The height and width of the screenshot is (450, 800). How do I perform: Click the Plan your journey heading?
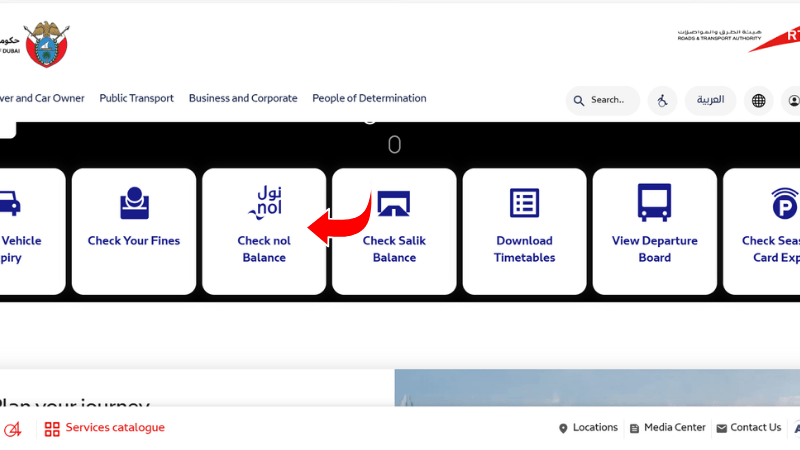coord(74,403)
